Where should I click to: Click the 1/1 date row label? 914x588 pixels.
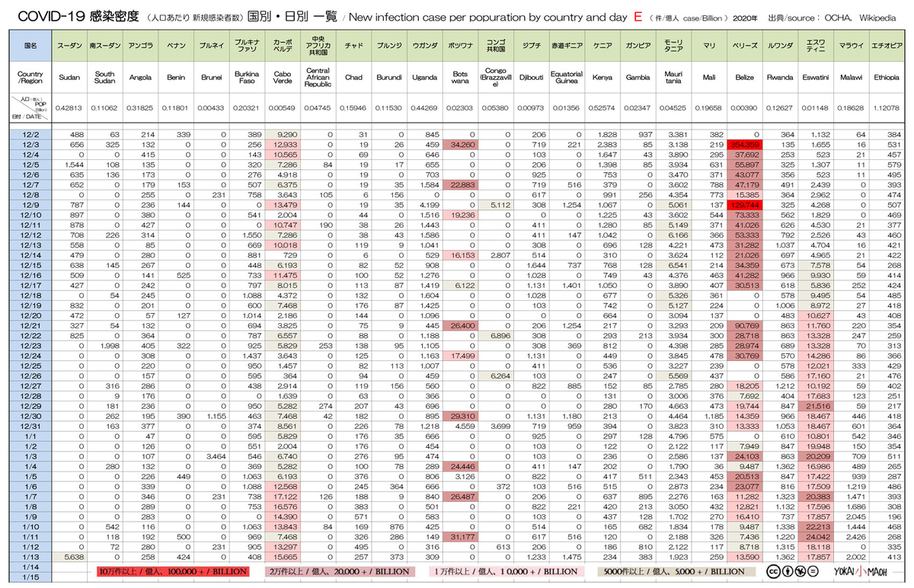[x=31, y=436]
